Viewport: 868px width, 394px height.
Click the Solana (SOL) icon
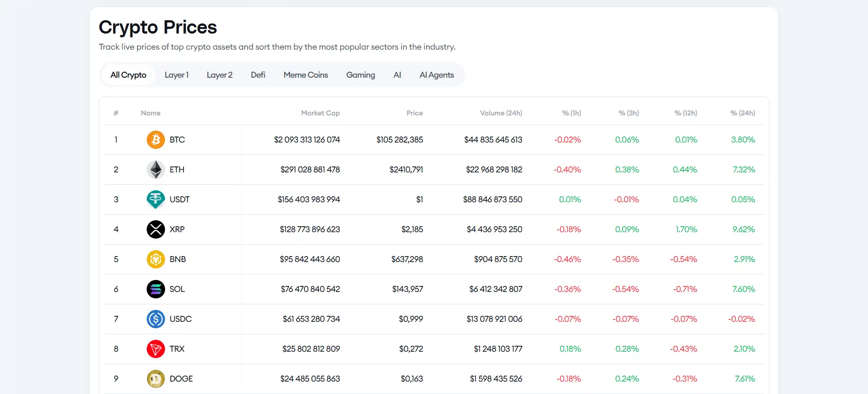pos(155,289)
